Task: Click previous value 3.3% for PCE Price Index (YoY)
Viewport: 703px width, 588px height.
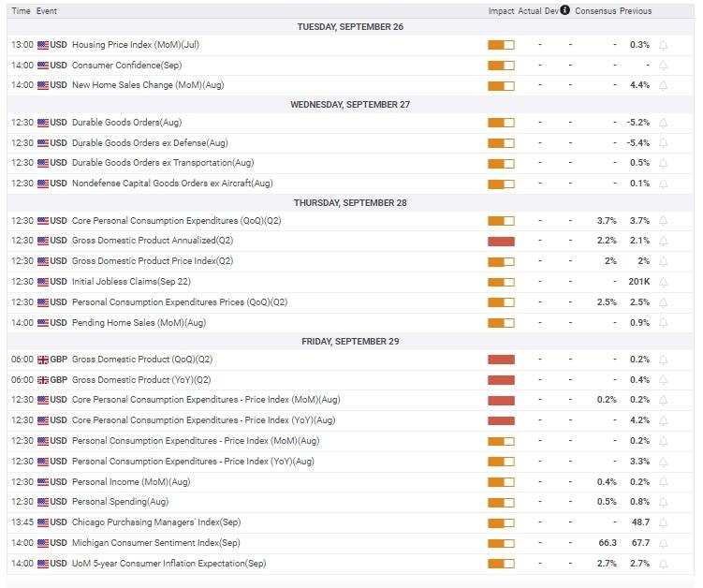Action: pyautogui.click(x=639, y=462)
